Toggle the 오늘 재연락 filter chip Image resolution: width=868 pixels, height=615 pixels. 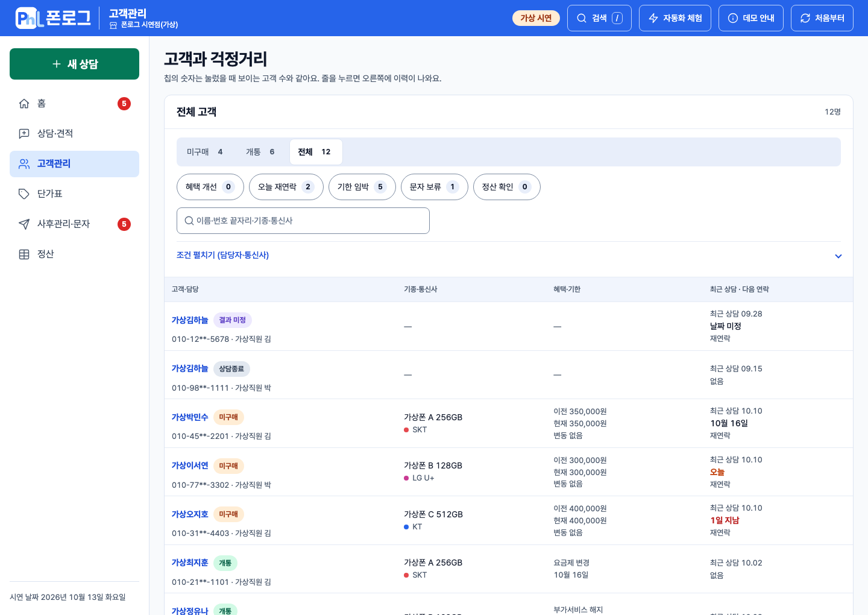pos(286,187)
